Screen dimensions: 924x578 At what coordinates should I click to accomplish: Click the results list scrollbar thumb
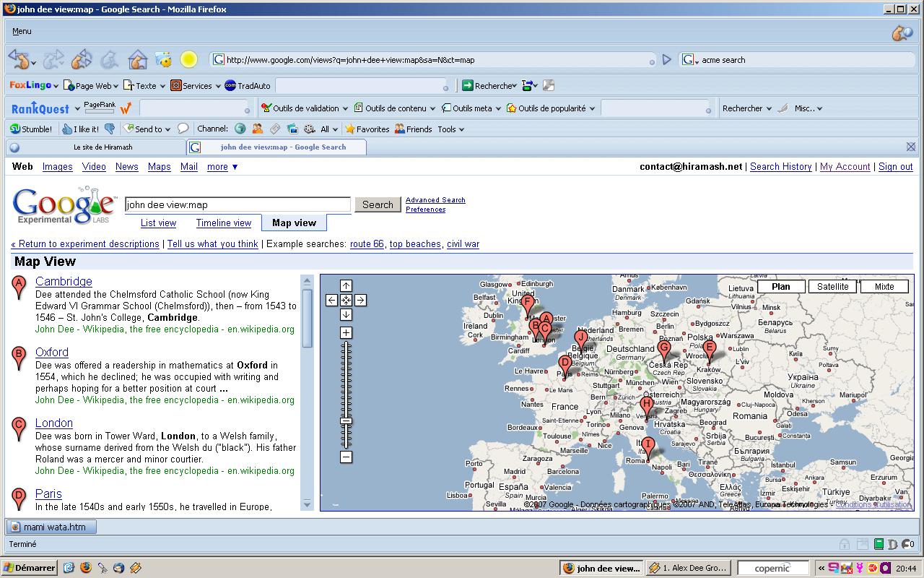308,318
